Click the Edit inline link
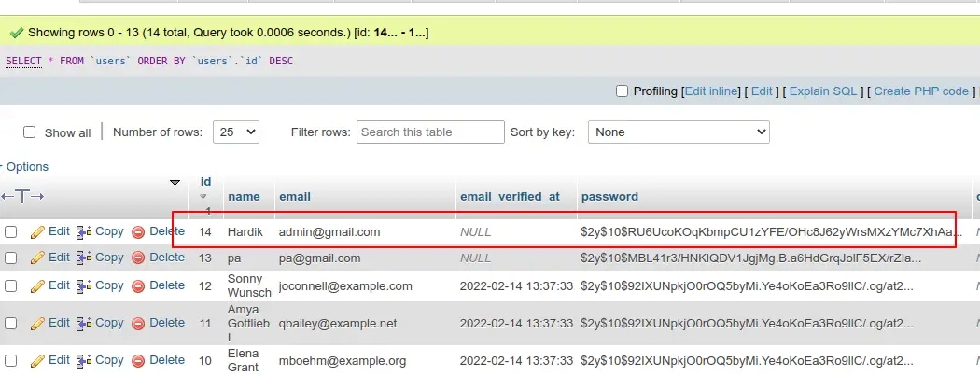Image resolution: width=980 pixels, height=376 pixels. 711,91
